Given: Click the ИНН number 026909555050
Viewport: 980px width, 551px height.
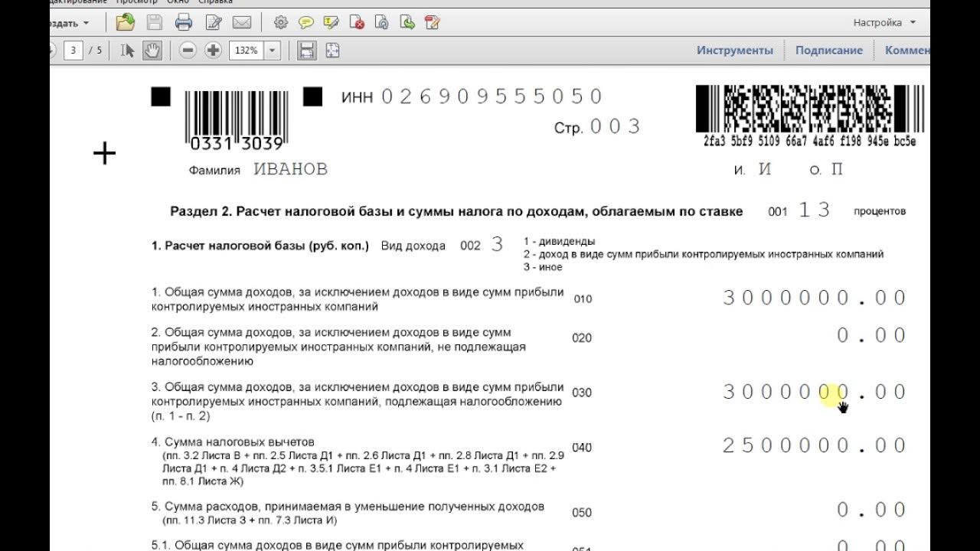Looking at the screenshot, I should 492,96.
